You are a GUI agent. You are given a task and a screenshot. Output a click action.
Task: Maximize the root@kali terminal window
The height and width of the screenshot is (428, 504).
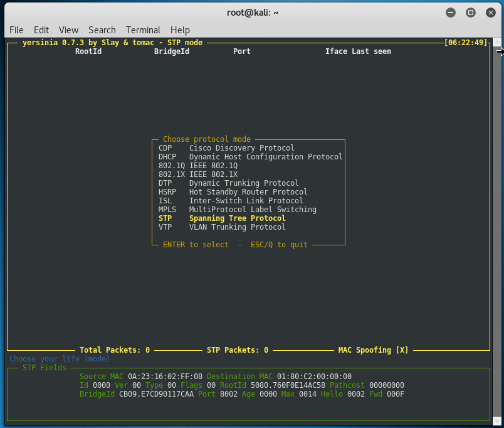471,13
